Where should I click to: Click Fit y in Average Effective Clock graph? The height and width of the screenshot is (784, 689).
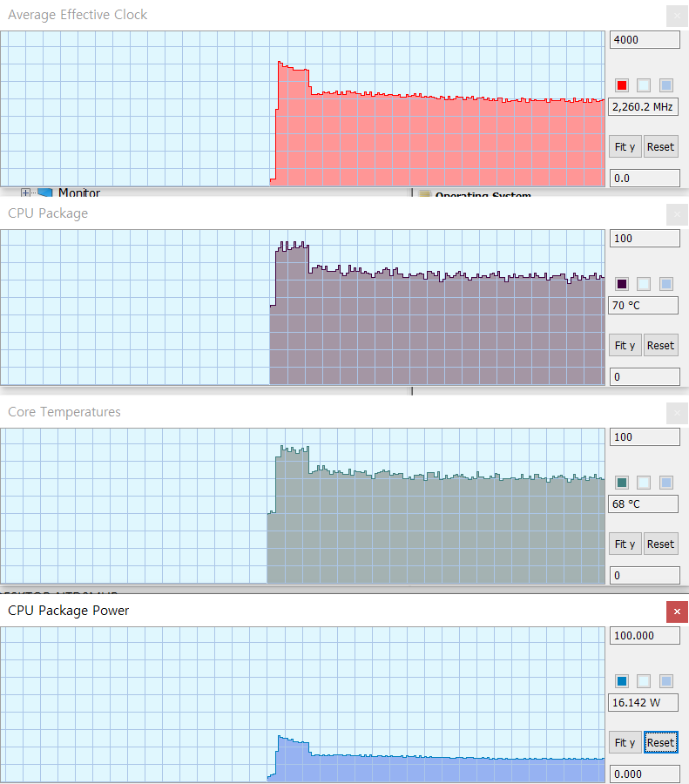(625, 147)
